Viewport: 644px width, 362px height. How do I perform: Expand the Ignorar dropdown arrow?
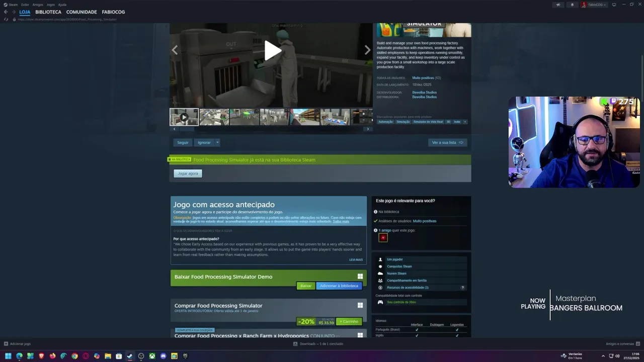point(217,142)
